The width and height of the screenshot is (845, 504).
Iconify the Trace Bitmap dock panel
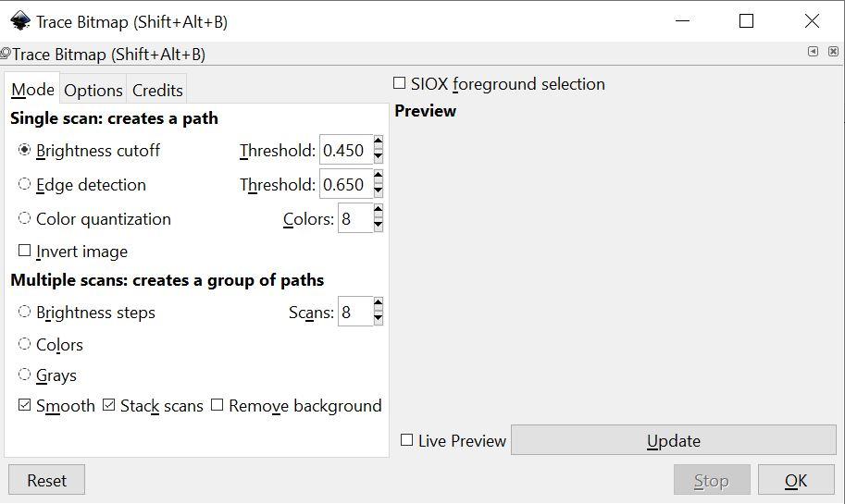813,52
